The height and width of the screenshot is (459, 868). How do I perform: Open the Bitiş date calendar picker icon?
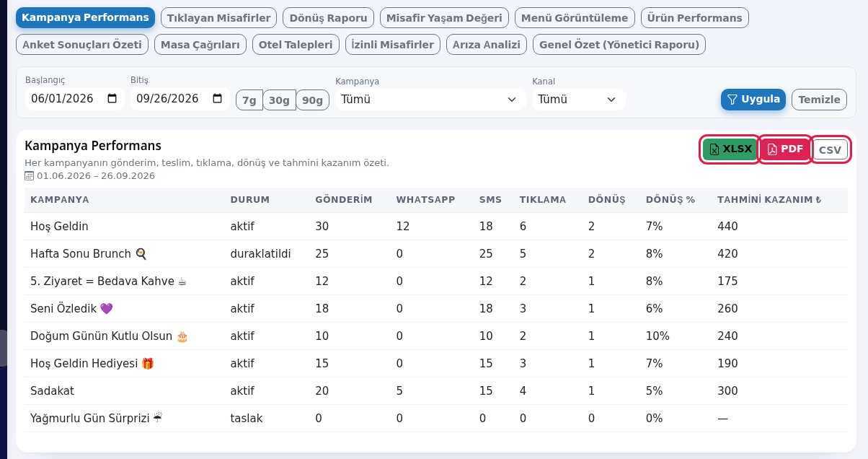[x=218, y=99]
